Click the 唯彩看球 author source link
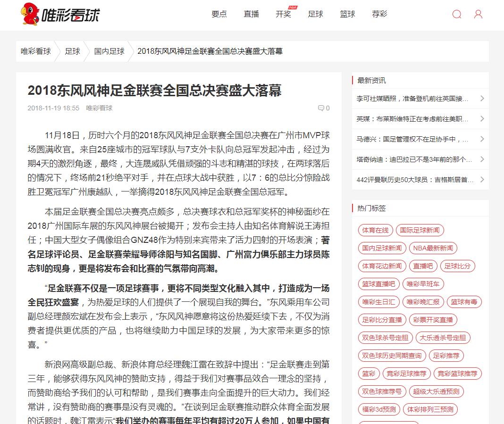 (99, 108)
